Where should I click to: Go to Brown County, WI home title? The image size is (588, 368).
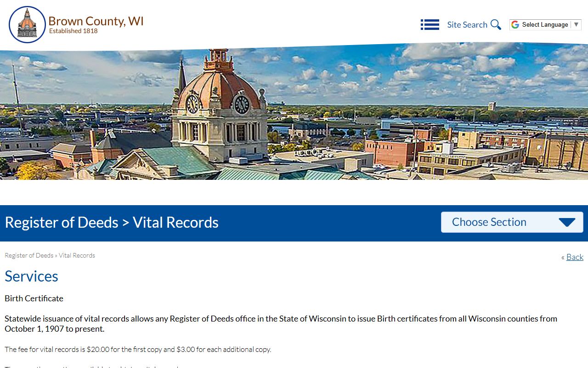coord(96,21)
